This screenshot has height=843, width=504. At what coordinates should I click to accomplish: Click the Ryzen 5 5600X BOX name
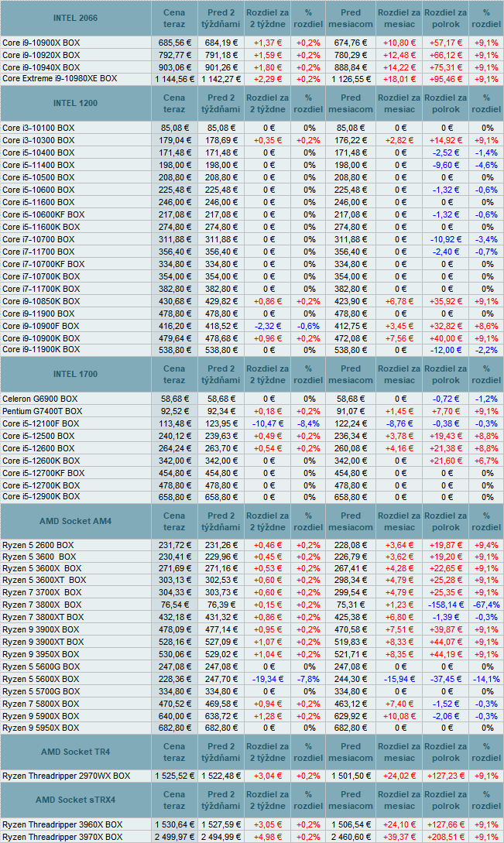tap(41, 679)
